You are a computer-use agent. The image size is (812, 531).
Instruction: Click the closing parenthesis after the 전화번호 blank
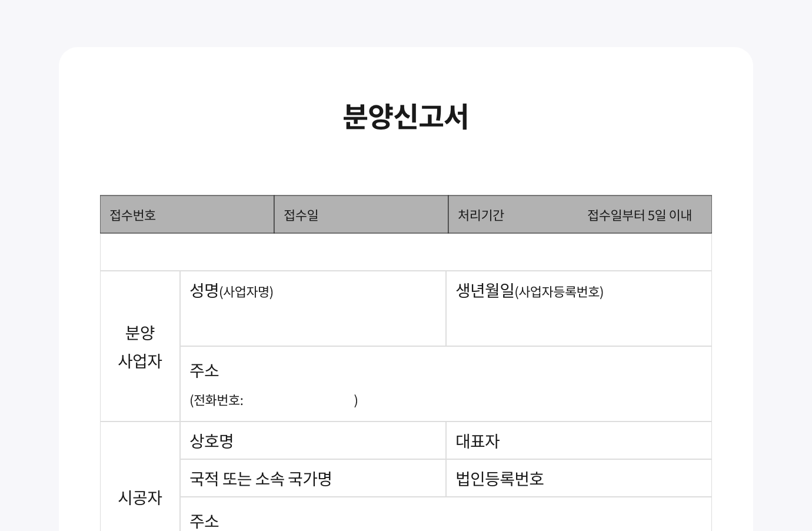pos(356,401)
